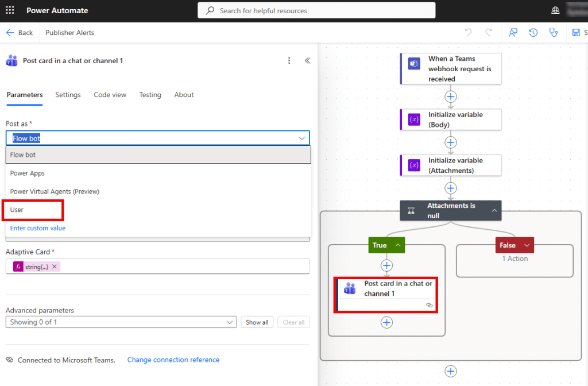Image resolution: width=588 pixels, height=386 pixels.
Task: Click the redo arrow icon
Action: (489, 33)
